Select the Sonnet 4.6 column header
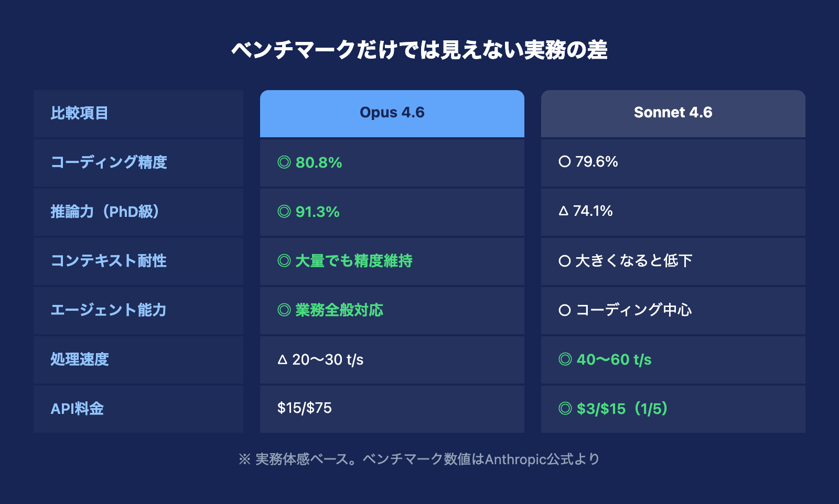 tap(673, 113)
